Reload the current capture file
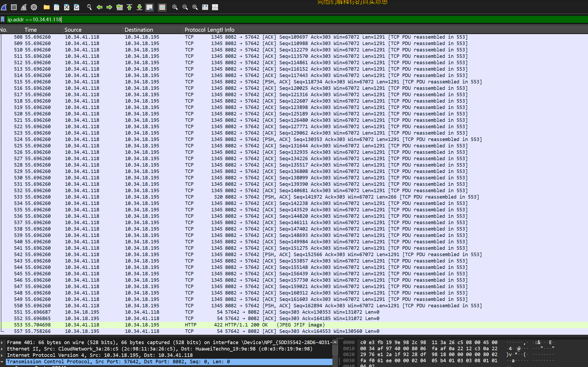Viewport: 588px width, 367px height. click(x=77, y=7)
